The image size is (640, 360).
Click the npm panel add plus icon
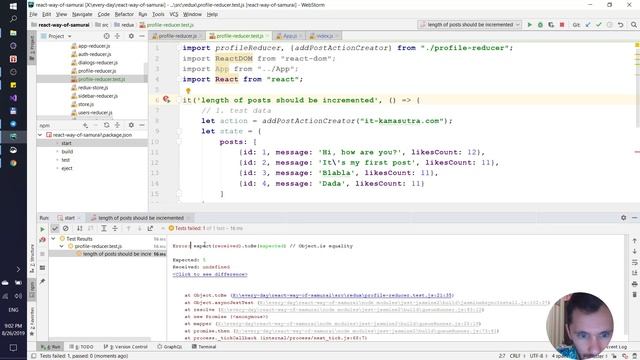(85, 125)
